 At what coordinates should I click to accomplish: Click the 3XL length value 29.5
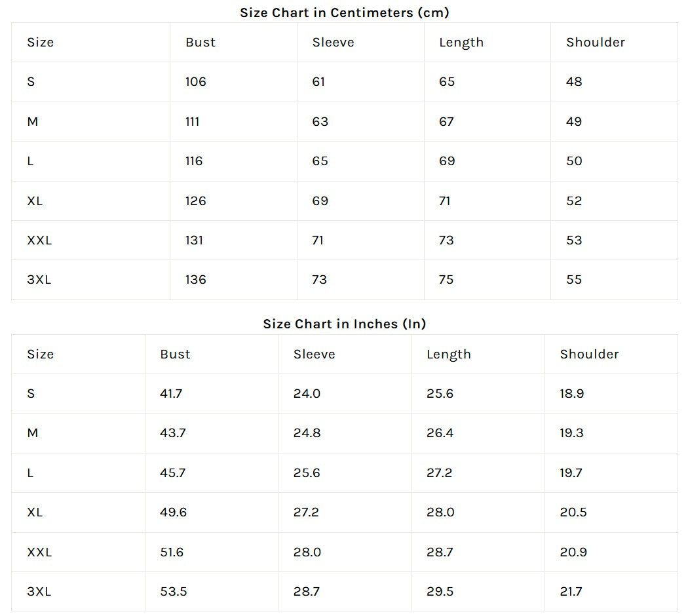(440, 592)
